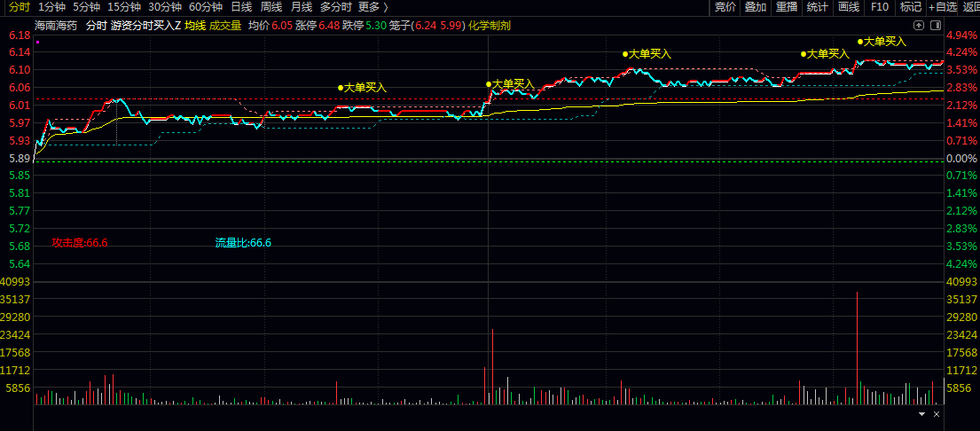Switch to the 分时 period tab

(x=19, y=7)
